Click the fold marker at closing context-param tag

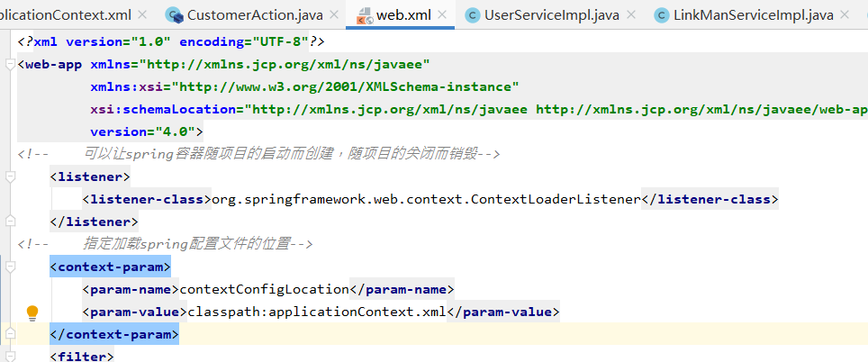pyautogui.click(x=9, y=335)
